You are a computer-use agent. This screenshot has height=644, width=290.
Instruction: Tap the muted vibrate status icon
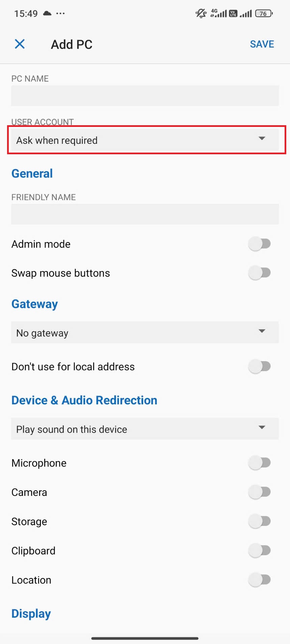[x=201, y=14]
